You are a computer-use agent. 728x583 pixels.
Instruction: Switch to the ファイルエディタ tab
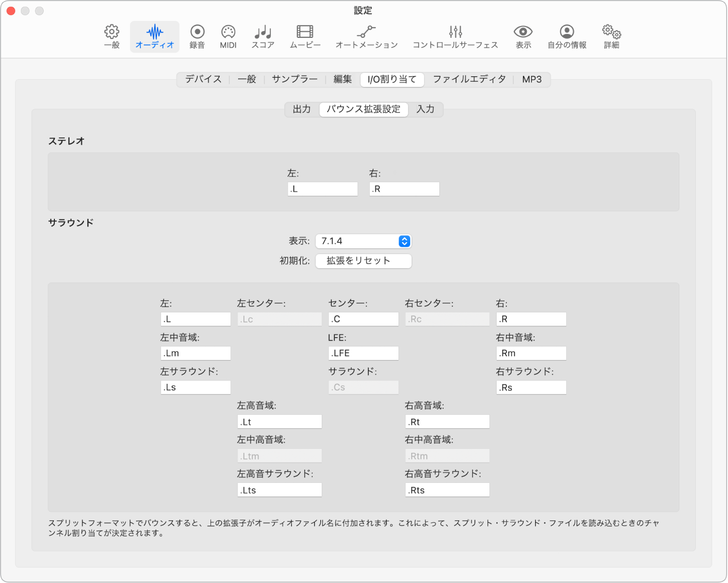pyautogui.click(x=469, y=79)
